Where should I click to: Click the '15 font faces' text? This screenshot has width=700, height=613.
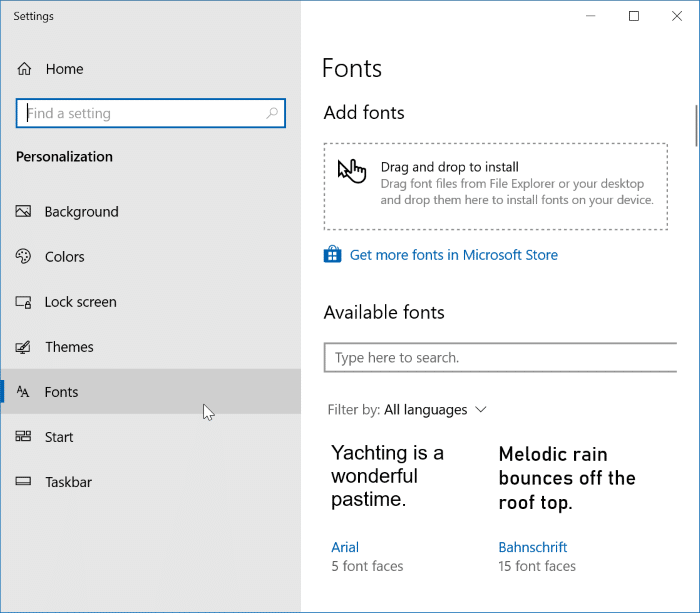point(537,566)
